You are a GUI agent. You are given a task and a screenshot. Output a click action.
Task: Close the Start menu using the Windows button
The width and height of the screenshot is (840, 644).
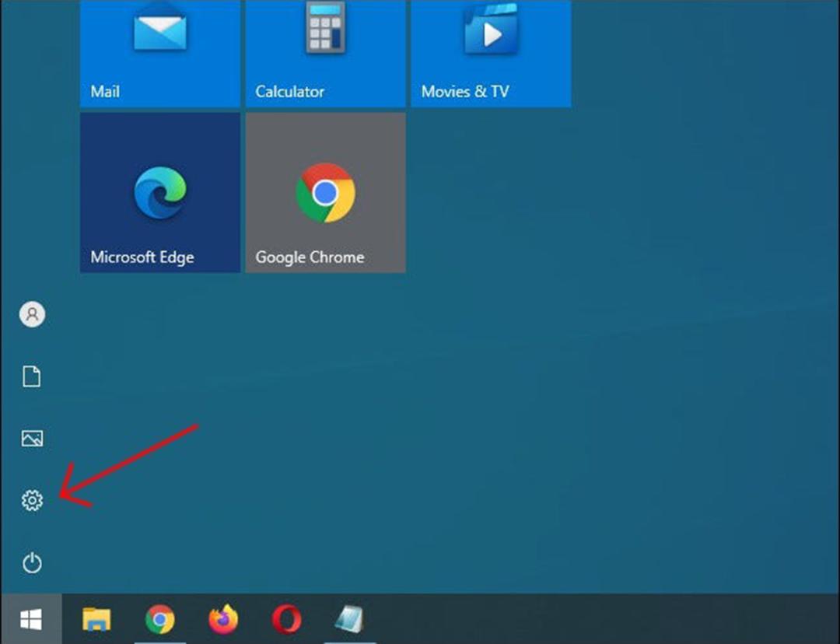[x=31, y=619]
